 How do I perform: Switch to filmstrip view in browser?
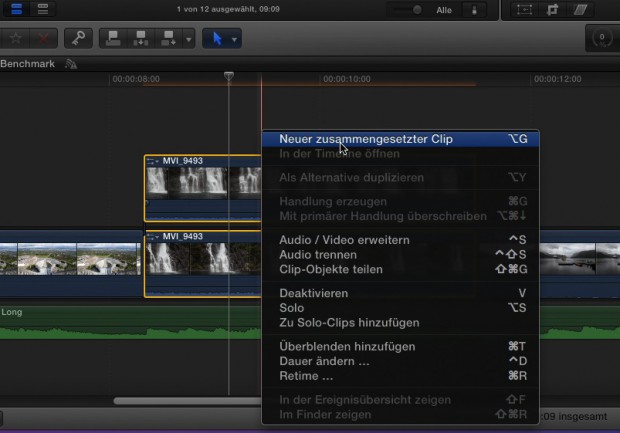pos(17,10)
